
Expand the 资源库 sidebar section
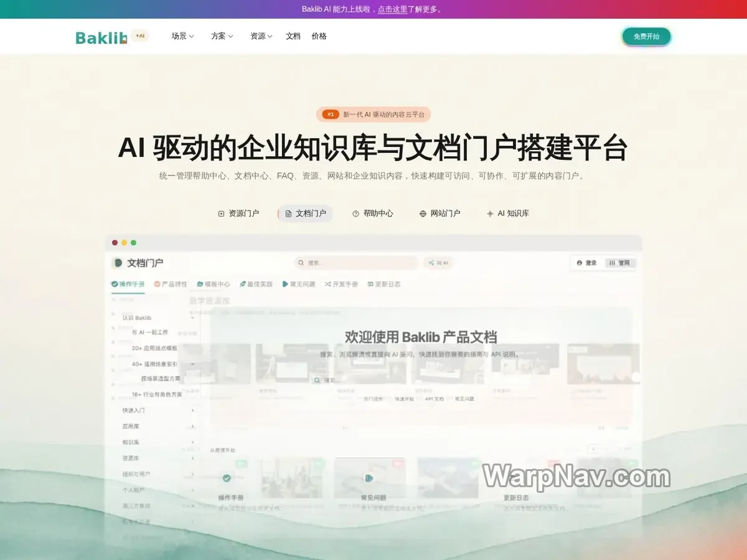pos(193,458)
